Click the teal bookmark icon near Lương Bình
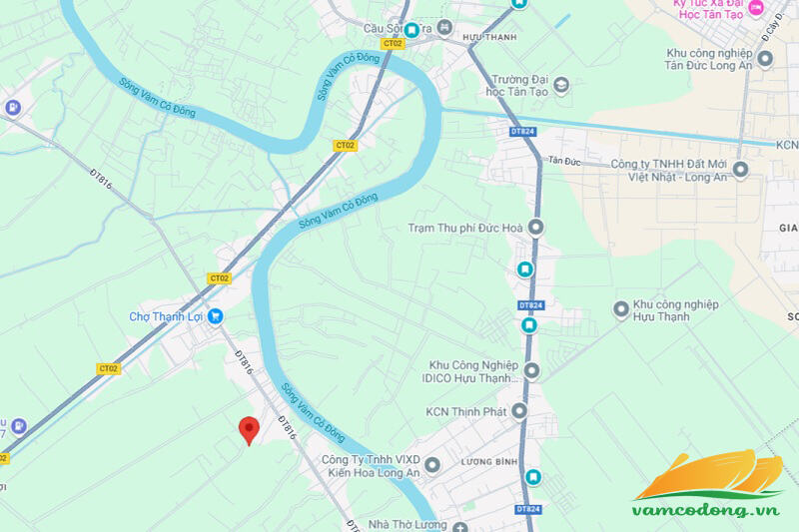 click(533, 477)
